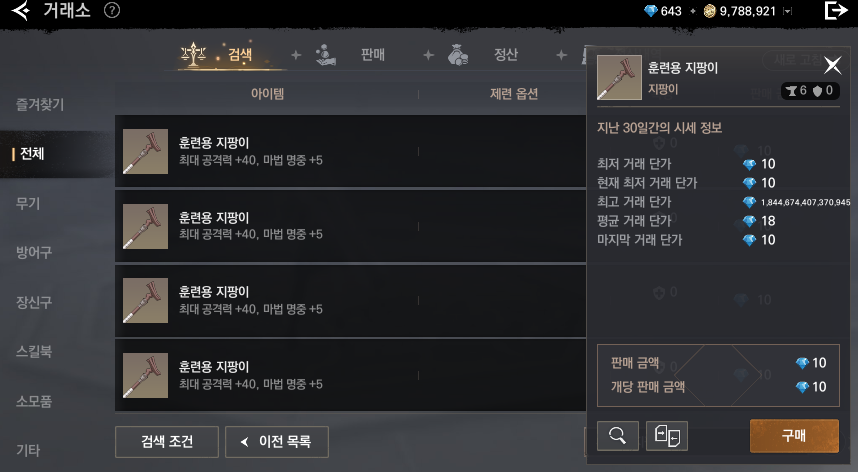The width and height of the screenshot is (858, 472).
Task: Click the exit door icon top right
Action: (836, 10)
